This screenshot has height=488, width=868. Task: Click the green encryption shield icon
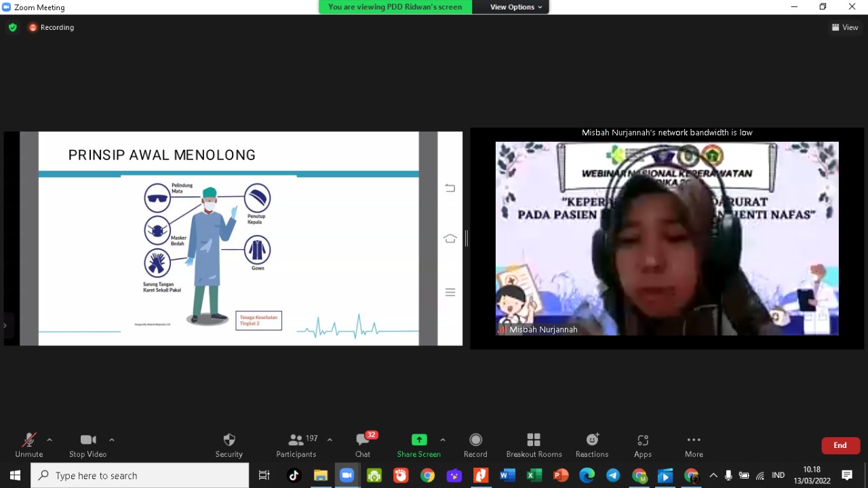tap(12, 28)
